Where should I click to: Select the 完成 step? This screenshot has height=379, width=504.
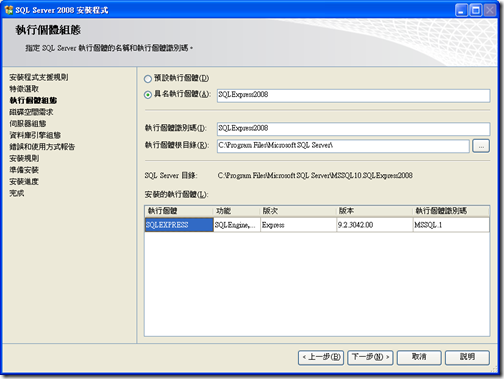[x=17, y=193]
